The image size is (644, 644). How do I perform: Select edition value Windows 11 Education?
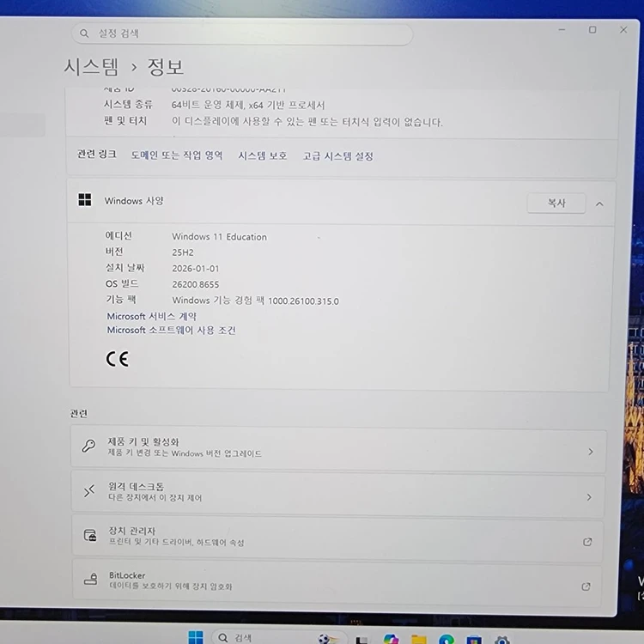(219, 237)
